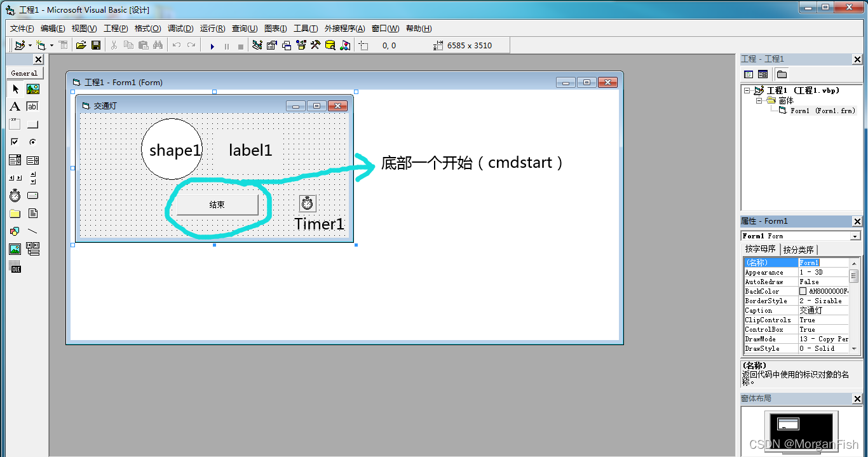Open Add Standard EXE Project dropdown arrow

[30, 45]
